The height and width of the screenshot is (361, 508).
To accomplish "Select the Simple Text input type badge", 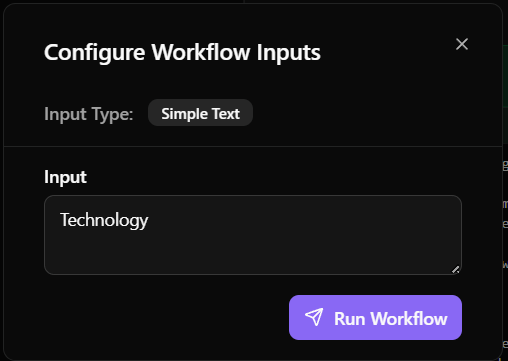I will pos(200,113).
